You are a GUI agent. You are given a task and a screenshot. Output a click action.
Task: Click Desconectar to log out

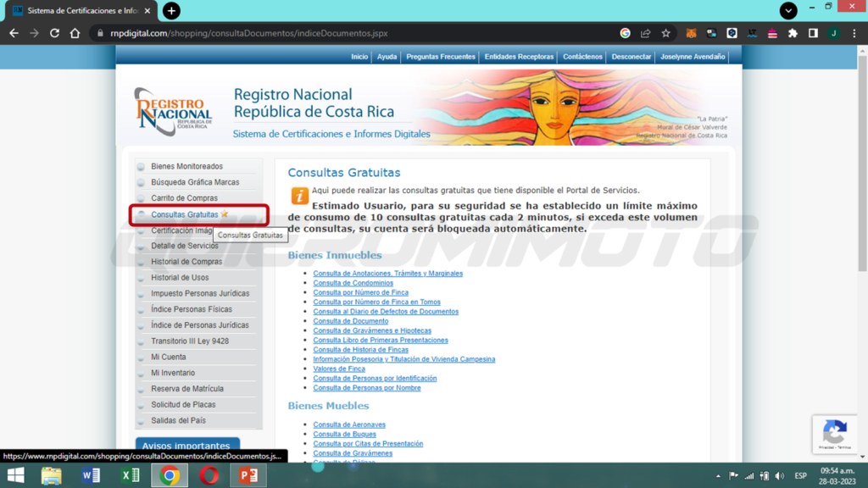point(631,57)
